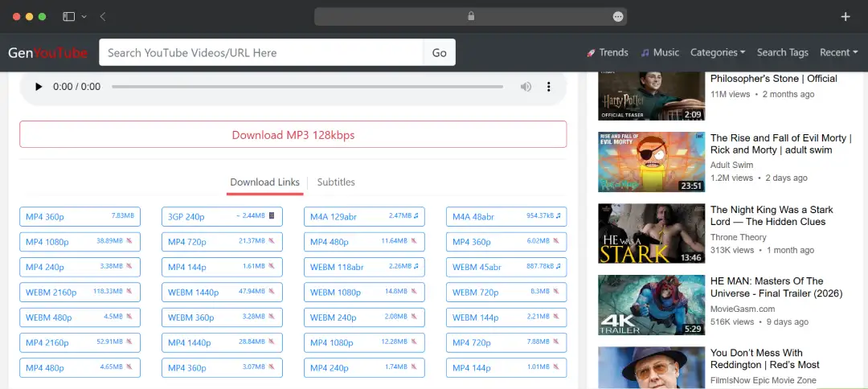Download WEBM 480p 4.5MB
This screenshot has width=868, height=389.
click(80, 317)
